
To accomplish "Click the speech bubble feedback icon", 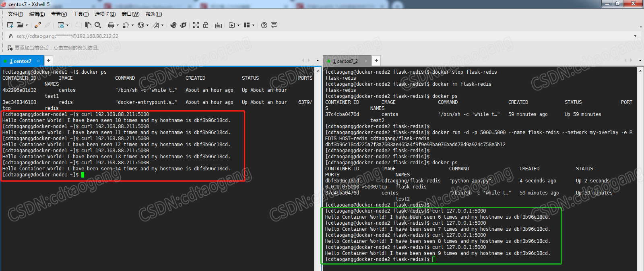I will coord(274,25).
